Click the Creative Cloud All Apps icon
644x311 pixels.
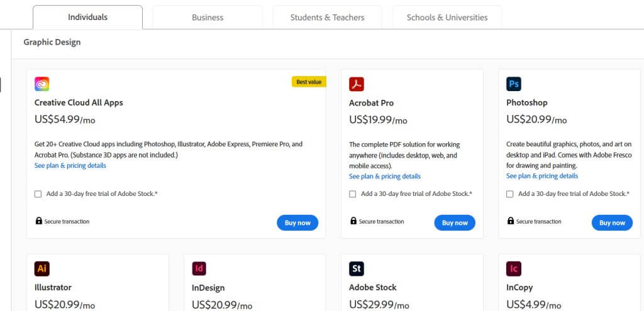coord(42,84)
